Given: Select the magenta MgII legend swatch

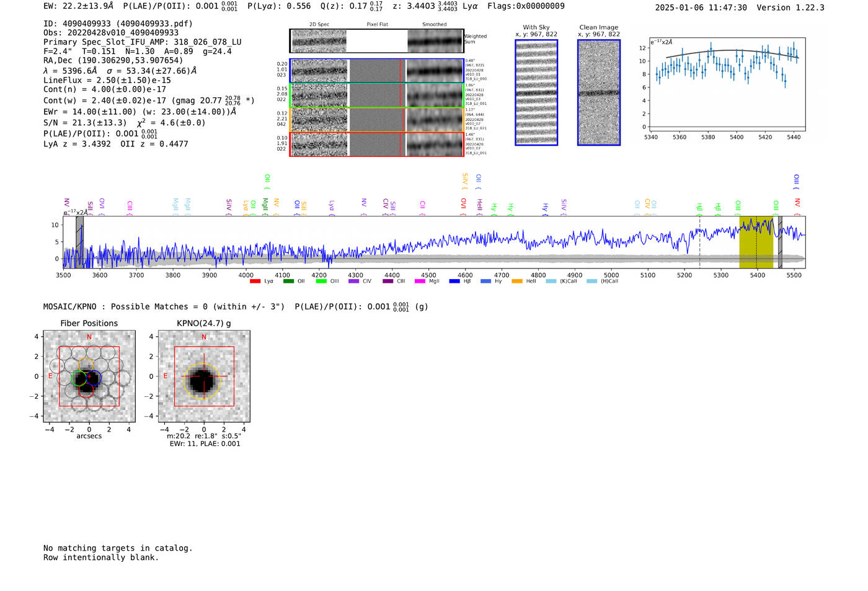Looking at the screenshot, I should [x=420, y=282].
